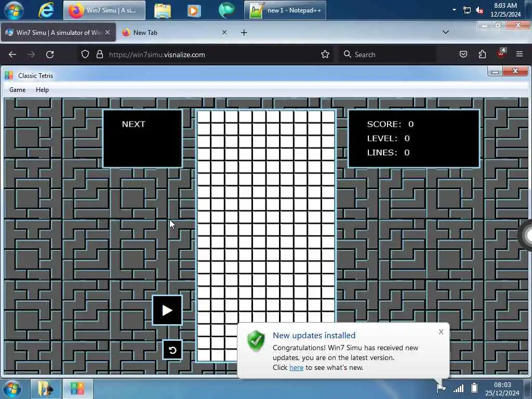Close the Win7 Simu tab
This screenshot has width=532, height=399.
(108, 32)
